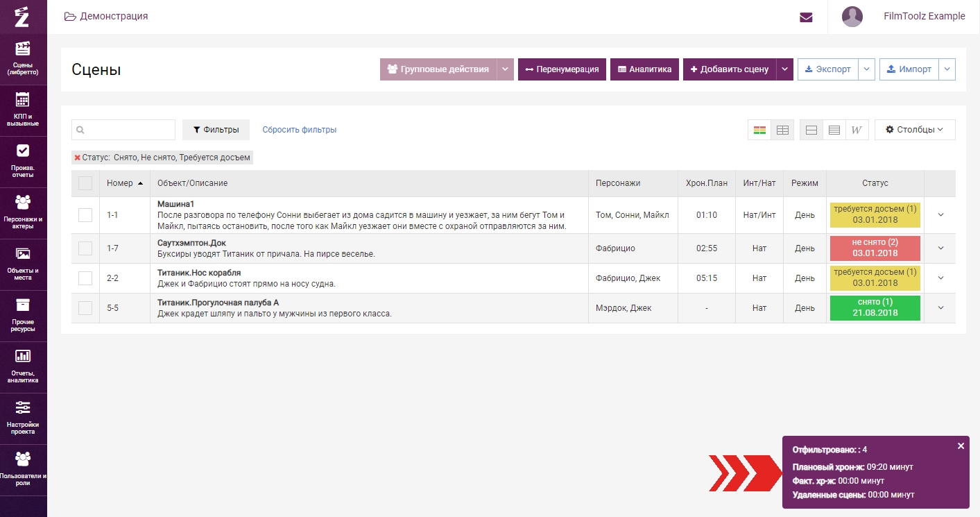Check the box for scene 2-2

(x=85, y=278)
